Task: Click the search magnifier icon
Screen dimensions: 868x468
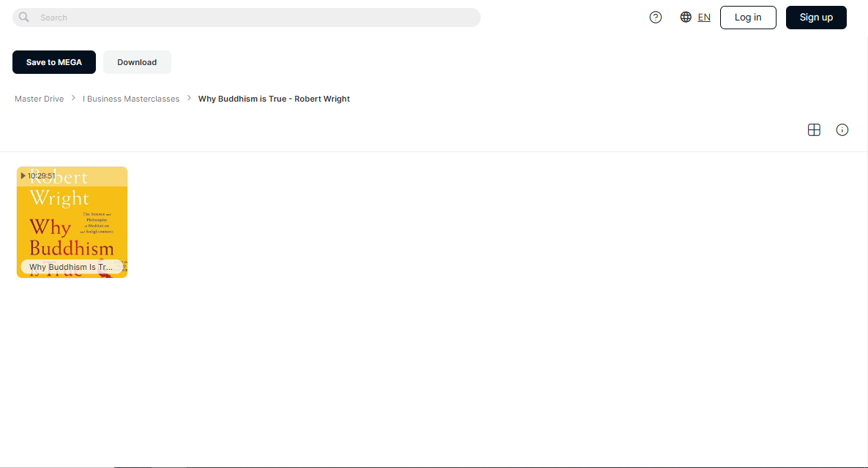Action: pos(24,17)
